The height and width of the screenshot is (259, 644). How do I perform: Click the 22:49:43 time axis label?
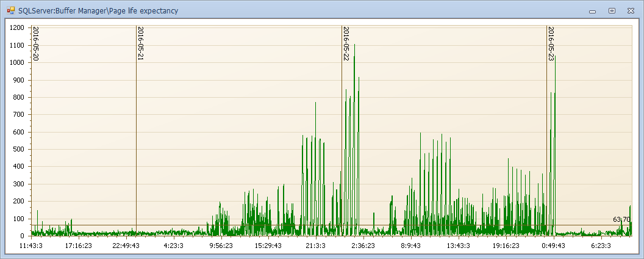click(126, 246)
